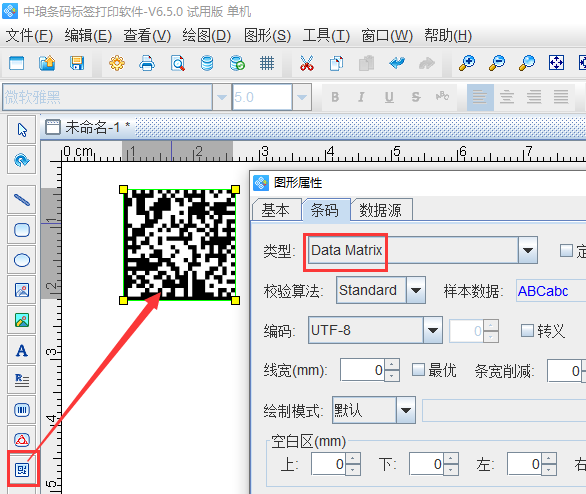This screenshot has width=586, height=494.
Task: Open the 工具(T) menu
Action: pyautogui.click(x=326, y=36)
